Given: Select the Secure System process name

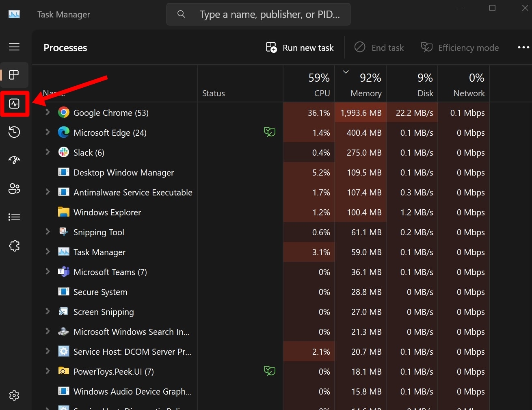Looking at the screenshot, I should [x=100, y=292].
